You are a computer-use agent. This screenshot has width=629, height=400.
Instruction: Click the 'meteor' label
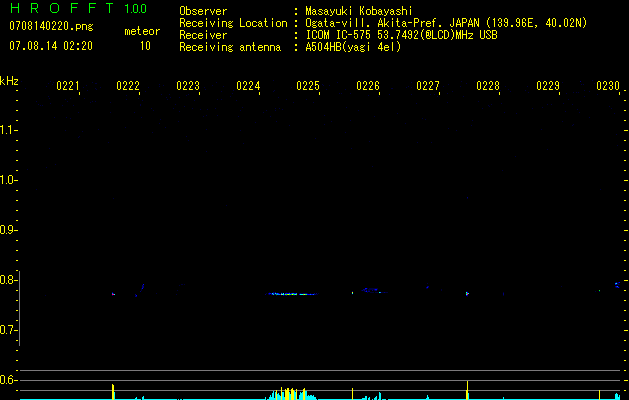(142, 31)
